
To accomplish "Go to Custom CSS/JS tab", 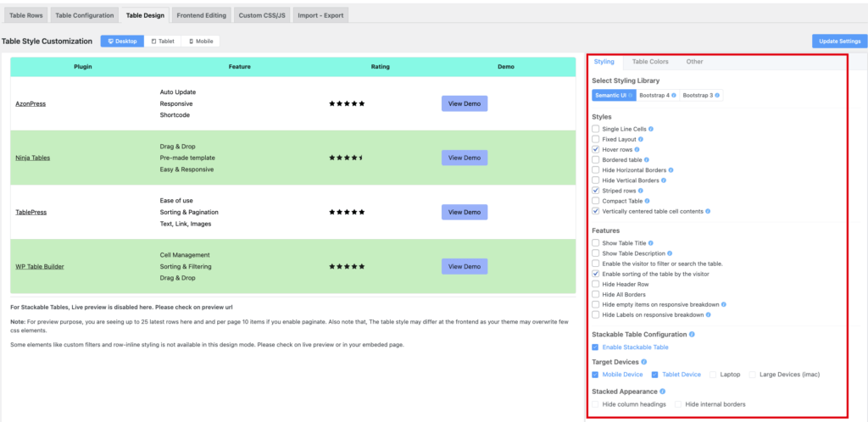I will [x=262, y=15].
